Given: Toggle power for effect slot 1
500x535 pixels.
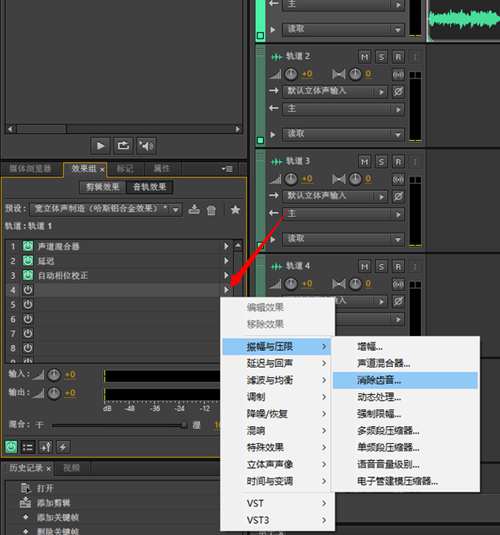Looking at the screenshot, I should point(28,246).
